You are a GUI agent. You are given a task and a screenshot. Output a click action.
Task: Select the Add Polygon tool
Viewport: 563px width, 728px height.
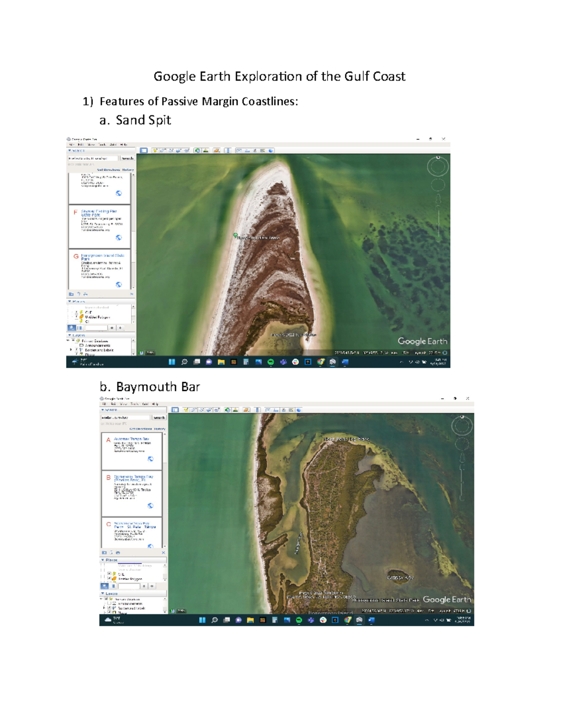(163, 150)
